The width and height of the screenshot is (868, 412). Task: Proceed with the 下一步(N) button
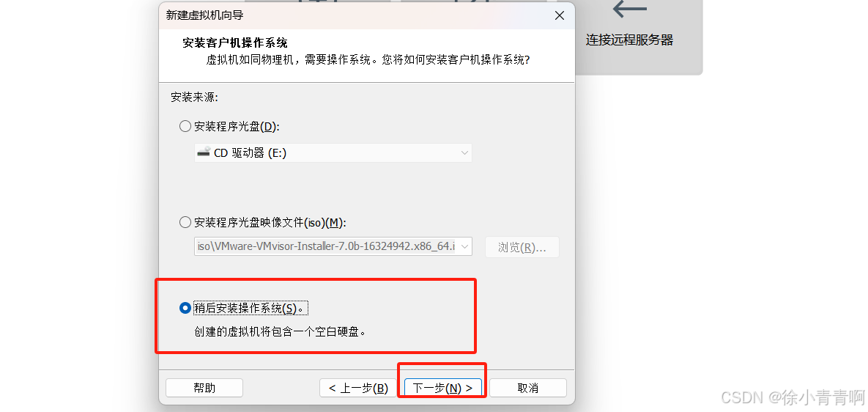click(x=443, y=389)
